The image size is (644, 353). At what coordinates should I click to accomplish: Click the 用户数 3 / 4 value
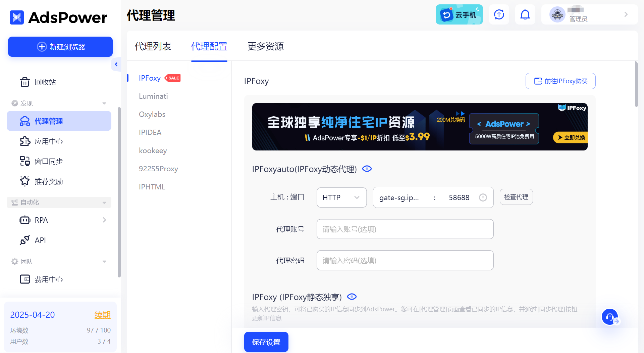104,341
